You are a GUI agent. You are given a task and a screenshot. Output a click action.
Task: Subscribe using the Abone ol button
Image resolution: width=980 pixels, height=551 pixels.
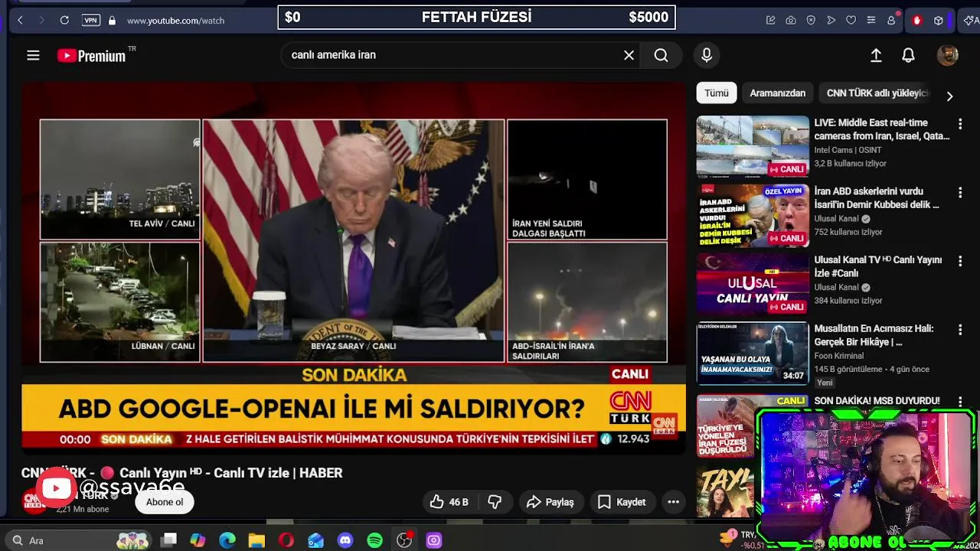click(165, 502)
